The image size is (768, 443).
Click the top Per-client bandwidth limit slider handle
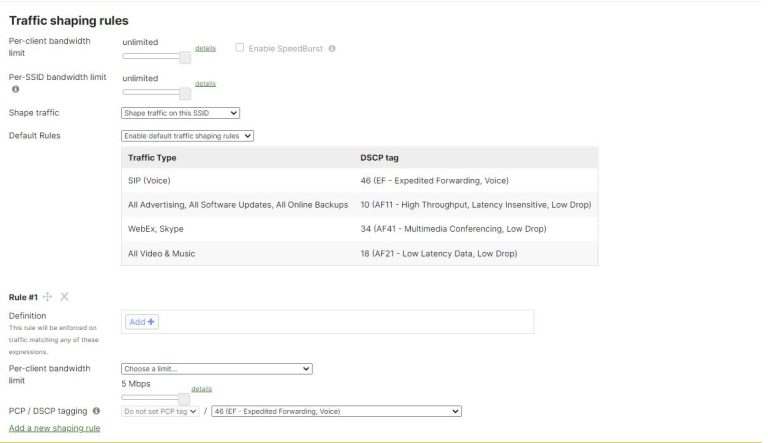[x=185, y=58]
